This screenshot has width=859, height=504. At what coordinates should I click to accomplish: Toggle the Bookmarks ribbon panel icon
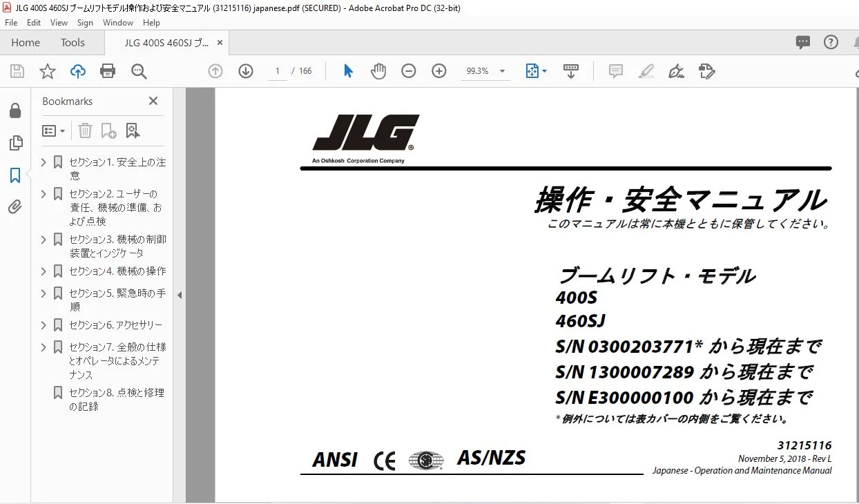(x=15, y=175)
